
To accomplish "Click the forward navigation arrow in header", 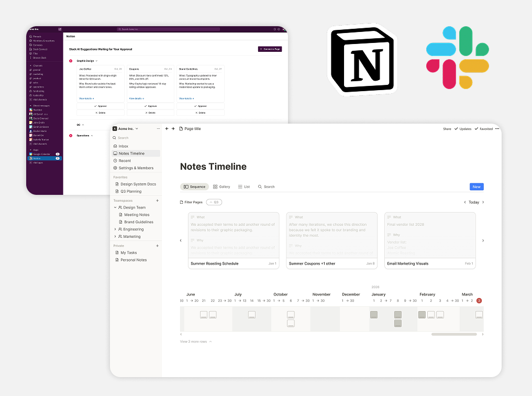I will click(173, 129).
